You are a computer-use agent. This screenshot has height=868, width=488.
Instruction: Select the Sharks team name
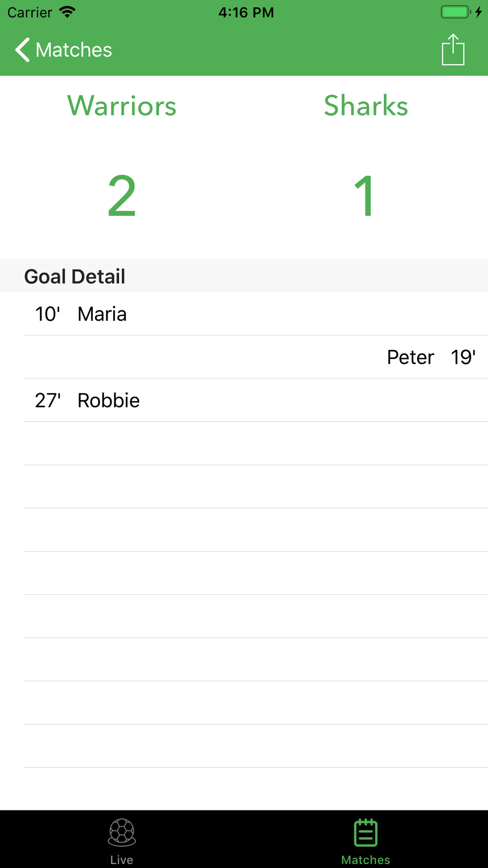tap(366, 106)
